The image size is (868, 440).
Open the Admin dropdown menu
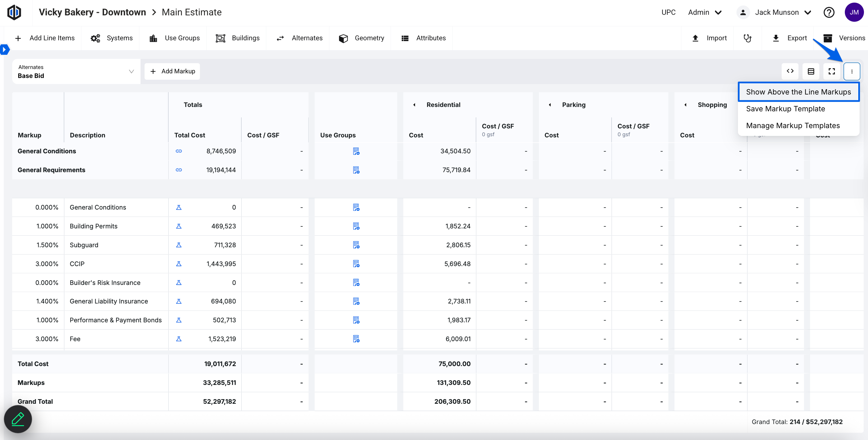[x=705, y=12]
